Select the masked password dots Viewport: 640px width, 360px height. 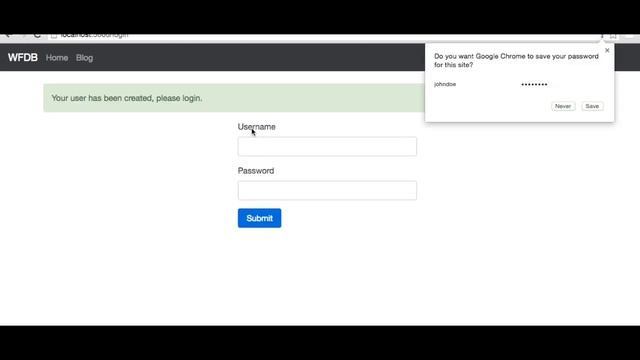(534, 84)
